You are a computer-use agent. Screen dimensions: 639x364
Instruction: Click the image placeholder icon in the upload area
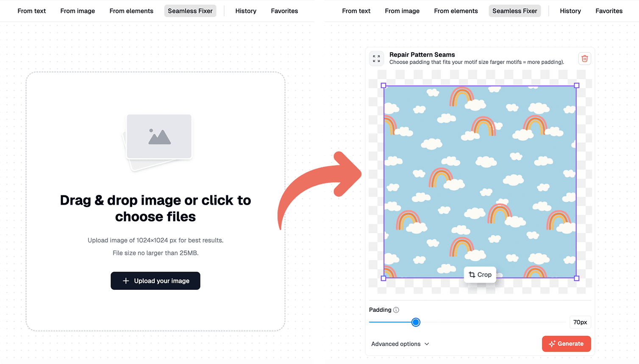pos(159,136)
